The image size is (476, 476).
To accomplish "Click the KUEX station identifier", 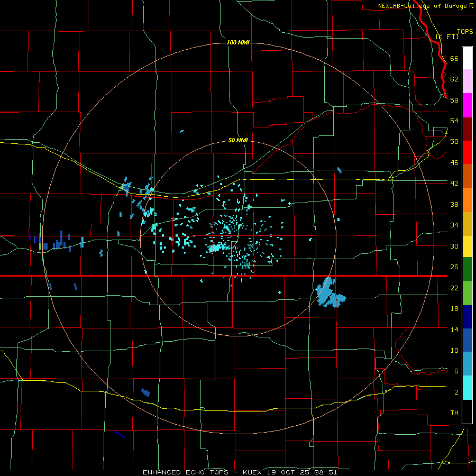I will [x=252, y=472].
